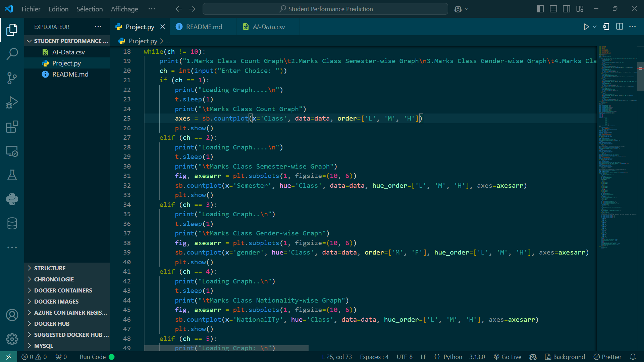
Task: Open Remote Explorer view icon
Action: (12, 151)
